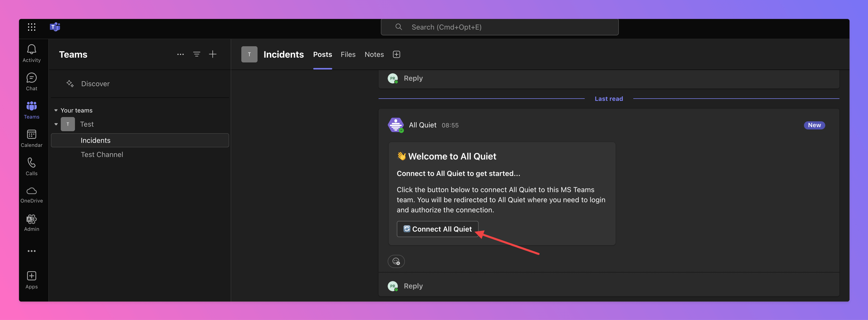Open the filter teams icon
This screenshot has width=868, height=320.
pyautogui.click(x=196, y=54)
